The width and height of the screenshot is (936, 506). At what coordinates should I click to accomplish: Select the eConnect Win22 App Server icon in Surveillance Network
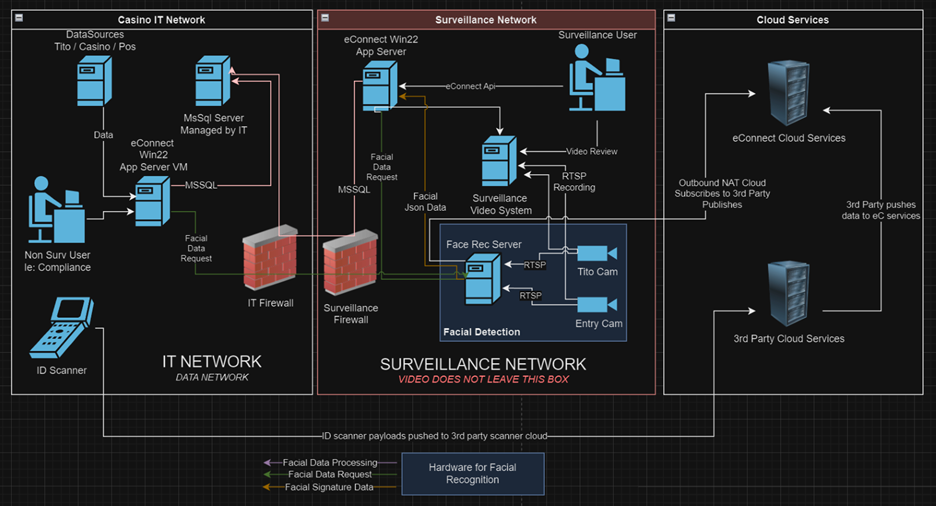click(x=380, y=86)
